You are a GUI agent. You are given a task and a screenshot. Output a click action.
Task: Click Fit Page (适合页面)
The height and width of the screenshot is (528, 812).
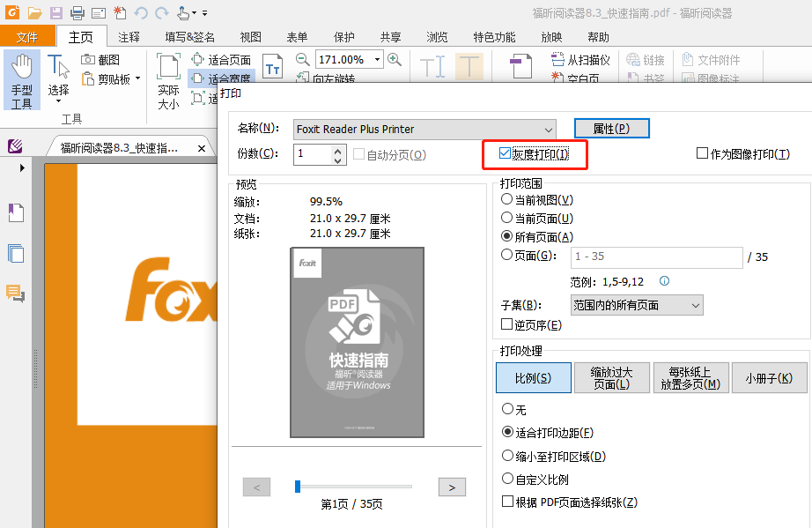click(x=221, y=60)
